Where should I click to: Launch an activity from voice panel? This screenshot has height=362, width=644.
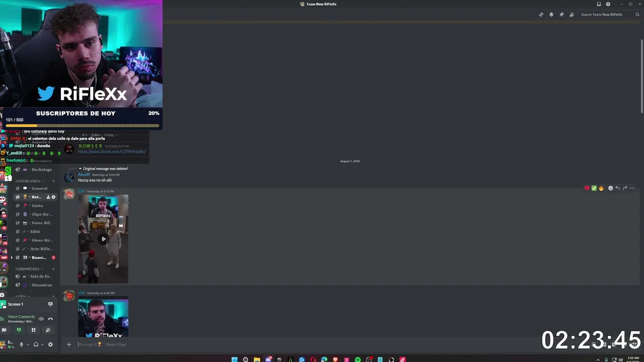pos(33,330)
